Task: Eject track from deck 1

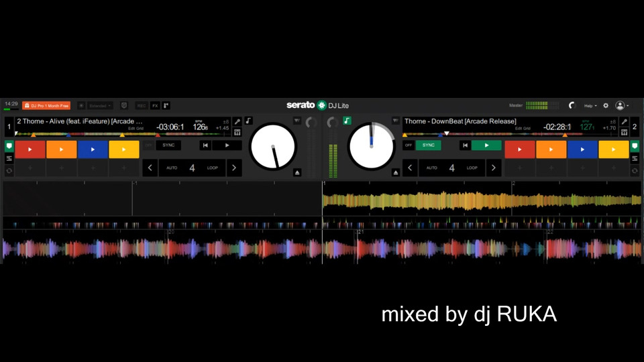Action: pos(297,172)
